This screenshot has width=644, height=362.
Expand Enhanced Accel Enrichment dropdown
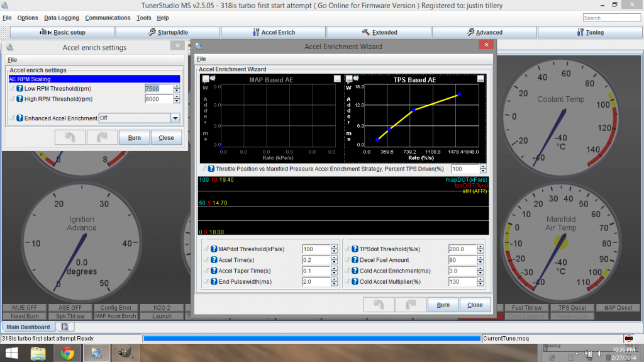175,118
